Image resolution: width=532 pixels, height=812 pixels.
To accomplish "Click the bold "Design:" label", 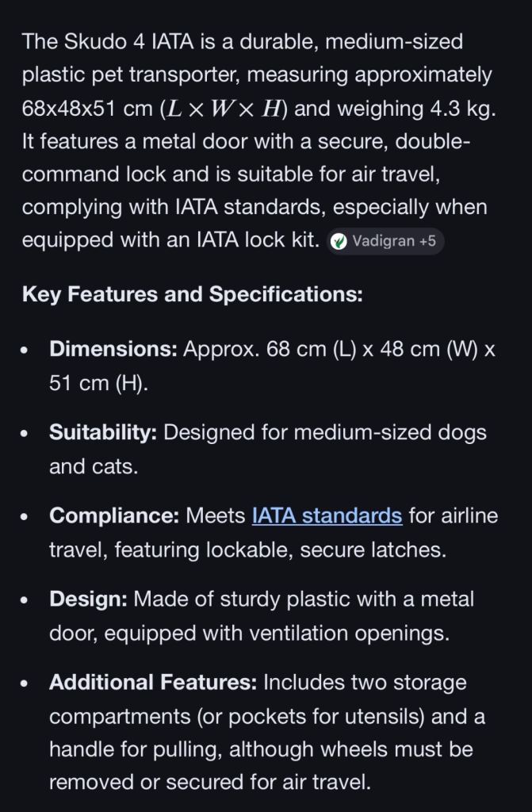I will point(88,599).
